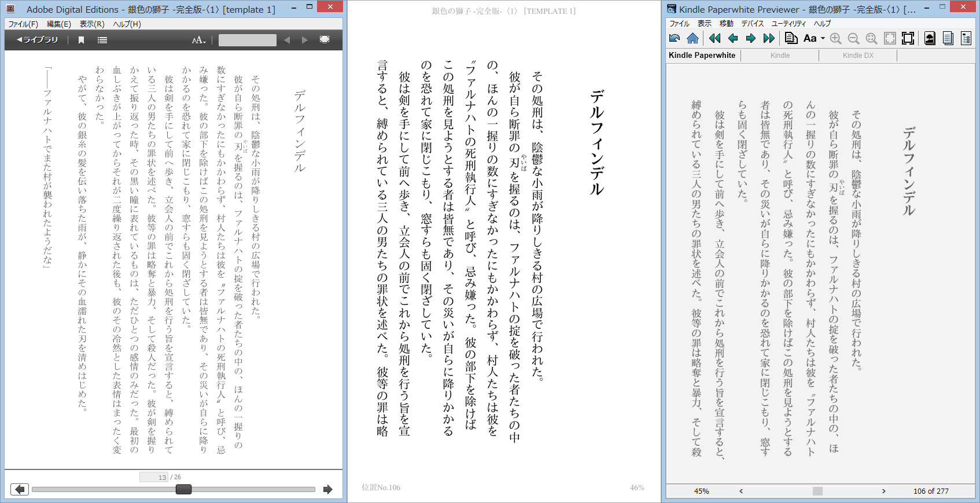980x503 pixels.
Task: Click the zoom out magnifier icon
Action: click(853, 38)
